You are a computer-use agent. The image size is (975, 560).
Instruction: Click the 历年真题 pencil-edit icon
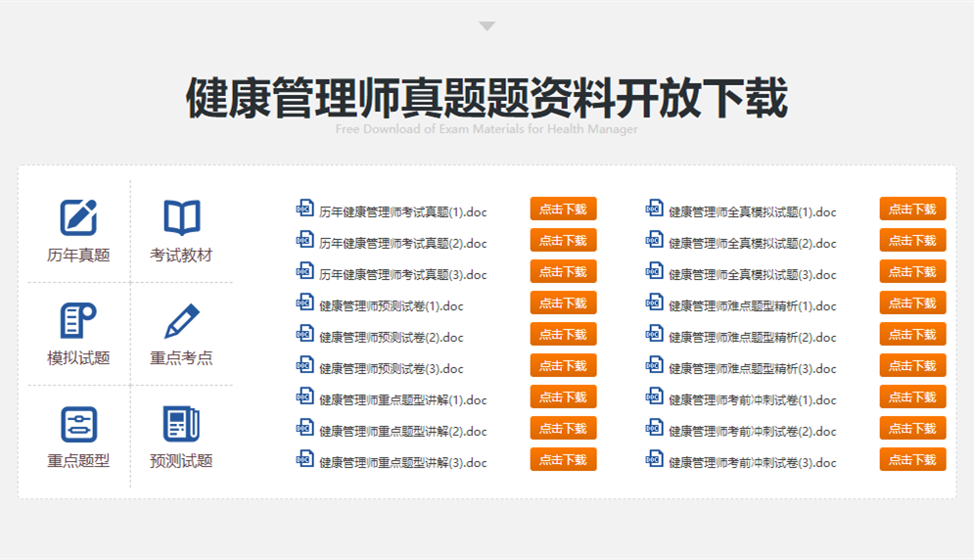pos(78,217)
